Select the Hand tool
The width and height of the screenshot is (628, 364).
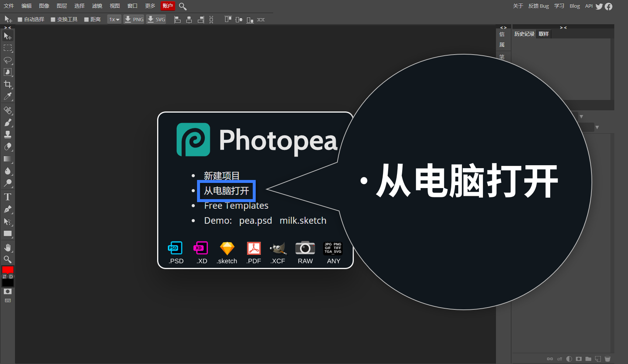pos(7,247)
